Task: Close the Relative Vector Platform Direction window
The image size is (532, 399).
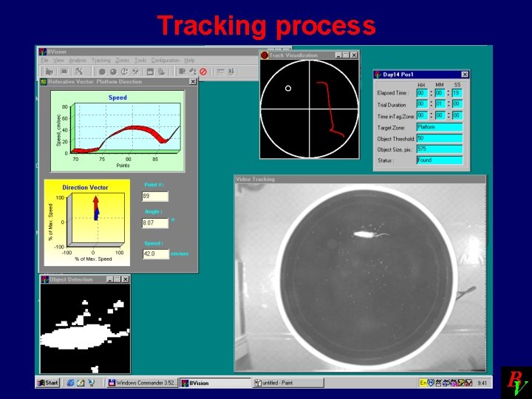Action: point(193,81)
